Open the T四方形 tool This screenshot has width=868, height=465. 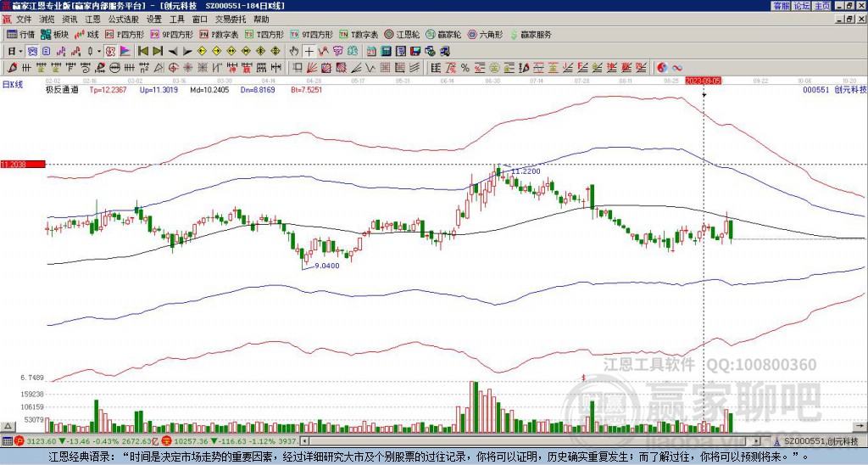point(264,34)
